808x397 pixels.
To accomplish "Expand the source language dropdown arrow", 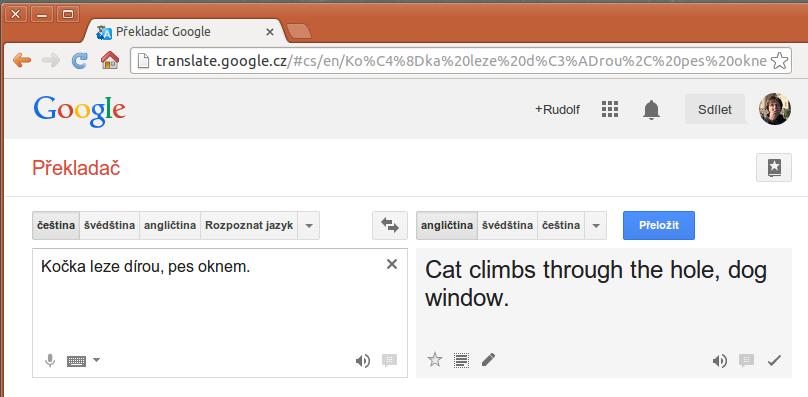I will [x=309, y=225].
